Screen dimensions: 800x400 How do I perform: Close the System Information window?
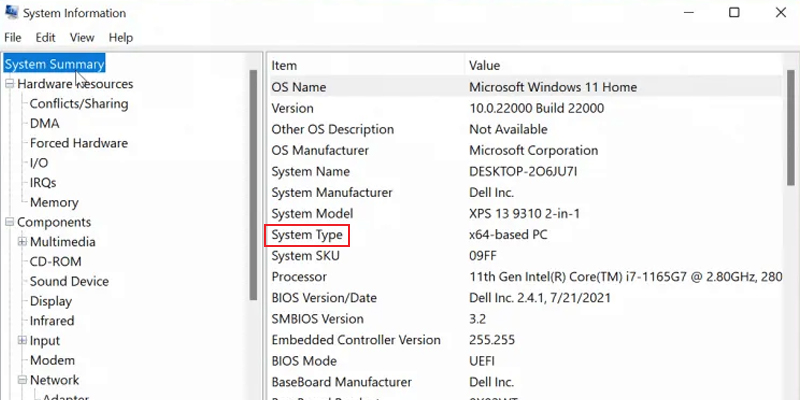781,12
